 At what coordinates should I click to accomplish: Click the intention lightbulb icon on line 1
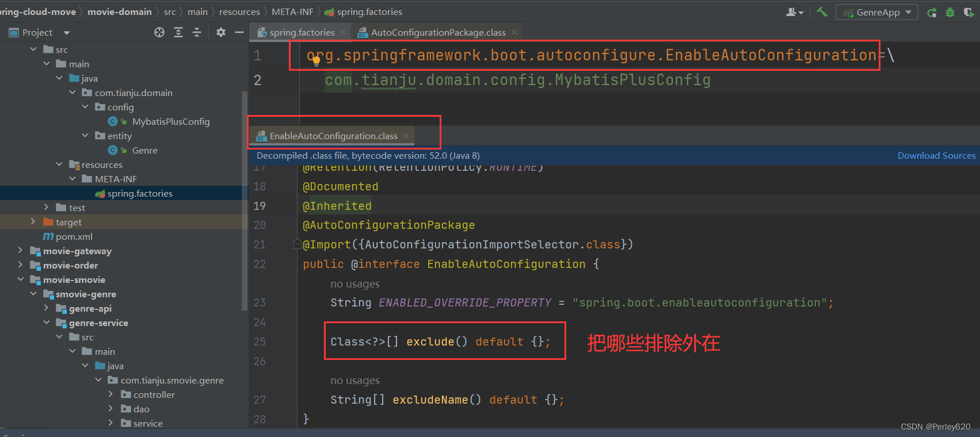316,60
